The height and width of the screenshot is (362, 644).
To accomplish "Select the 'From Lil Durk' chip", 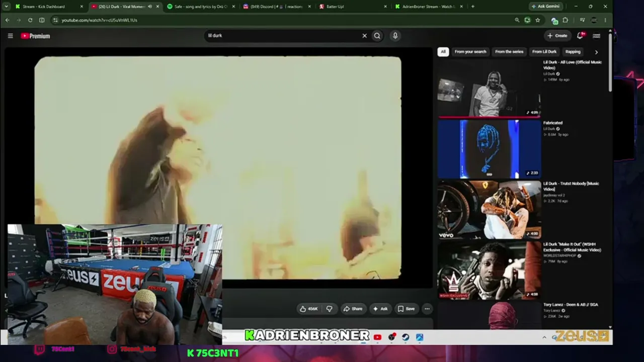I will (544, 52).
